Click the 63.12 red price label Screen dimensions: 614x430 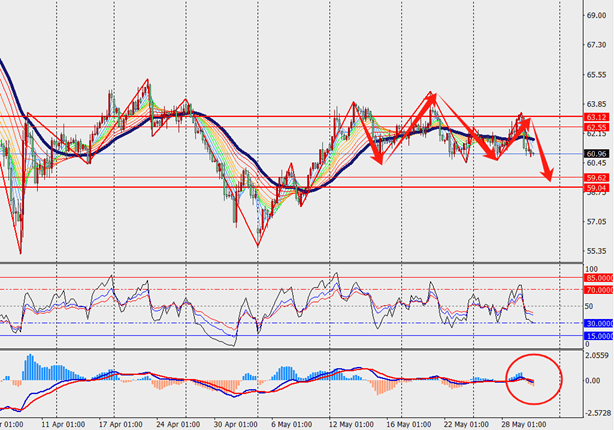596,117
